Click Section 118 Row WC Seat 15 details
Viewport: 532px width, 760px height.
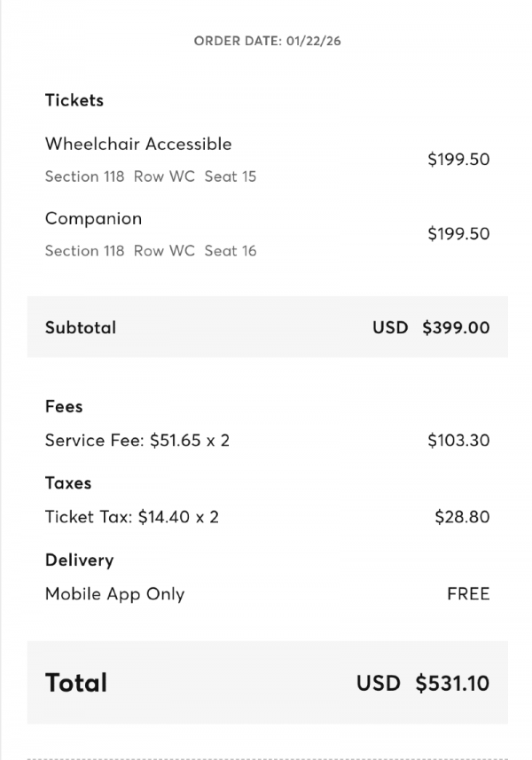[x=151, y=176]
